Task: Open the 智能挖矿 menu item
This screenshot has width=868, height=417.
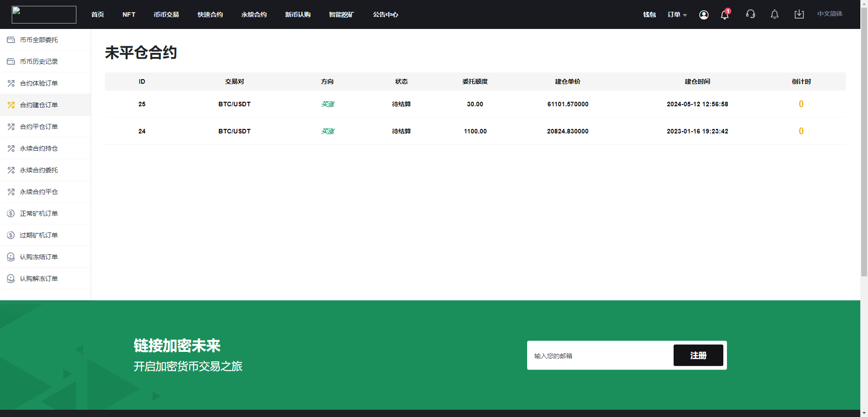Action: [x=341, y=14]
